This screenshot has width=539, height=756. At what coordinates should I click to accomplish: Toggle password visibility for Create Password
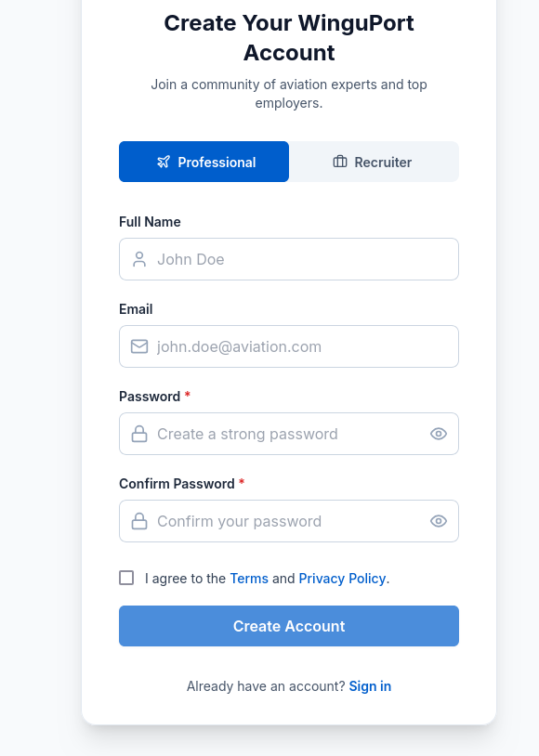tap(438, 434)
